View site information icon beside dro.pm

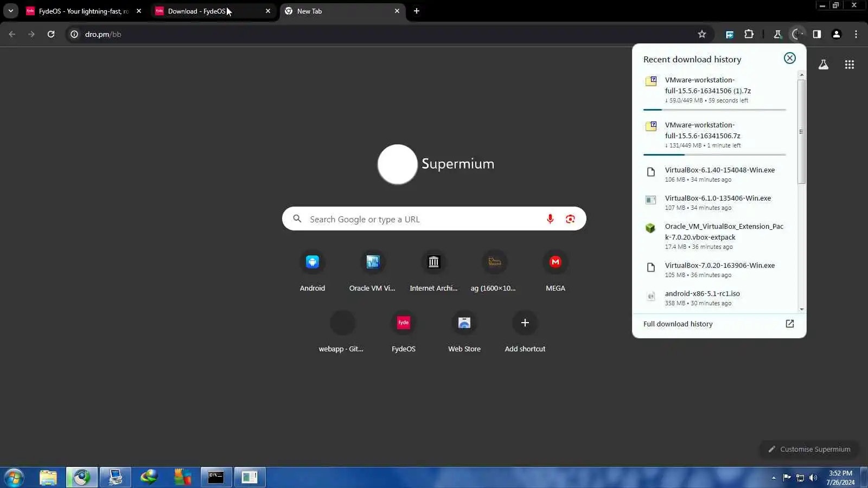(74, 34)
